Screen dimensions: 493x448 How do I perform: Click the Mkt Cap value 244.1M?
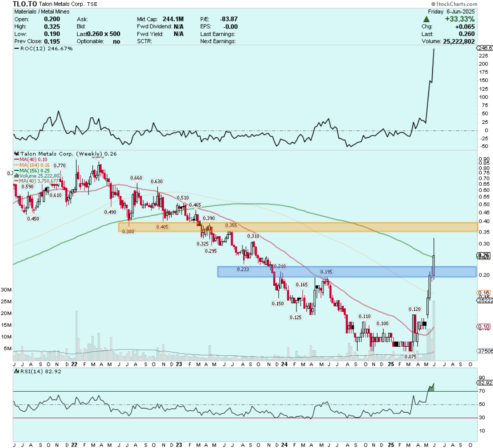(173, 19)
